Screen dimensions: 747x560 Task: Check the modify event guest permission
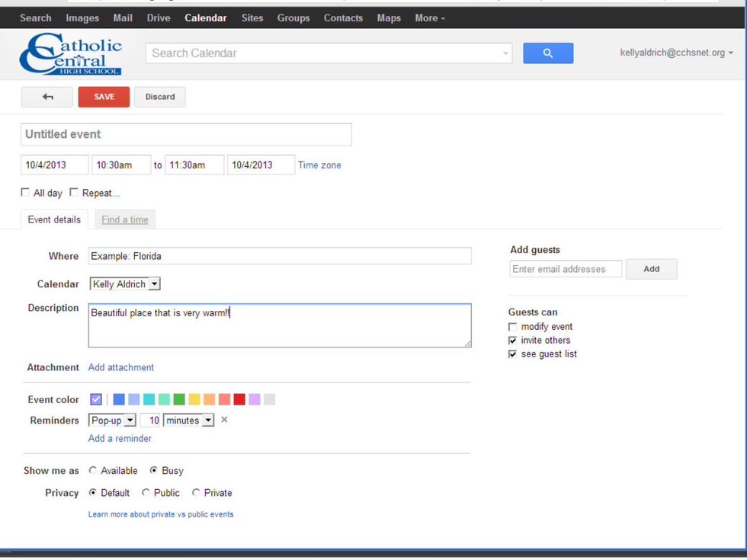coord(513,327)
